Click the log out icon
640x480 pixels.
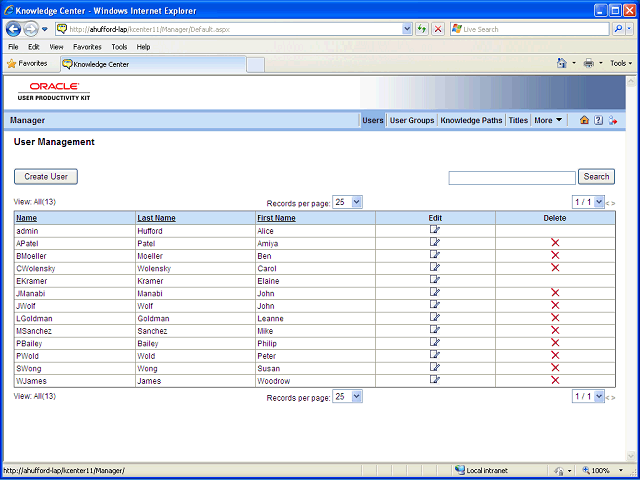pyautogui.click(x=612, y=120)
